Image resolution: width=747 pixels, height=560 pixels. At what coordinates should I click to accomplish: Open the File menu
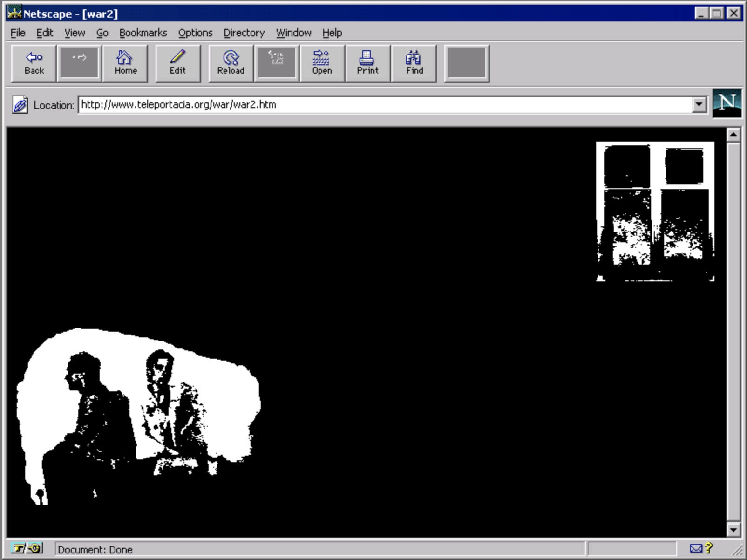click(x=18, y=33)
